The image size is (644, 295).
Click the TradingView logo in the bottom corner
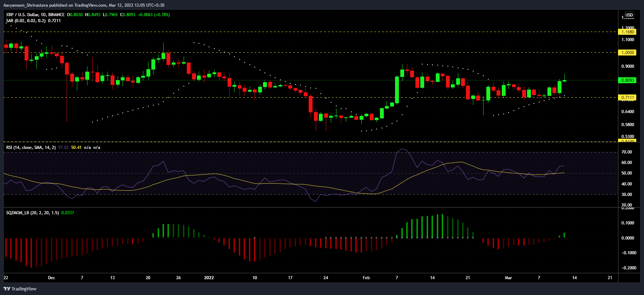tap(20, 289)
